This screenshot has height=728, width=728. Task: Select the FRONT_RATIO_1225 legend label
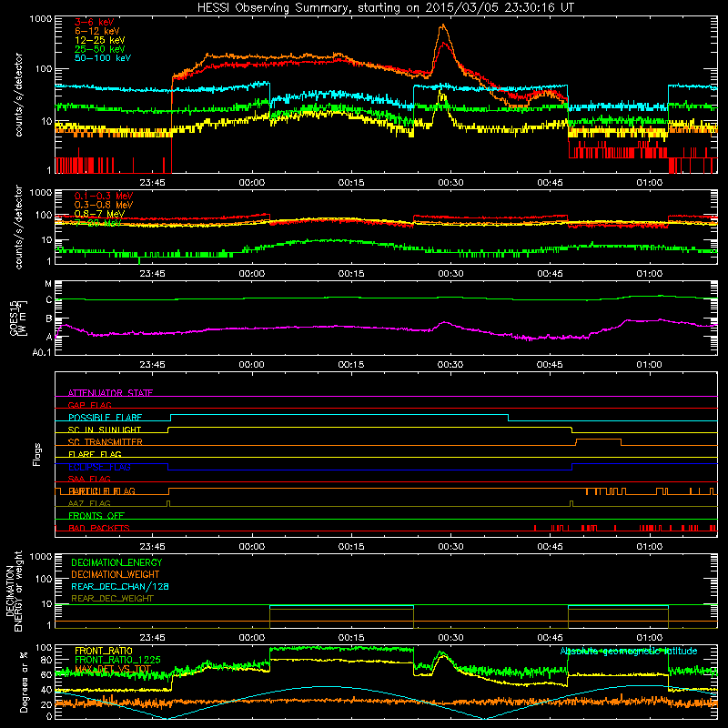pyautogui.click(x=117, y=660)
